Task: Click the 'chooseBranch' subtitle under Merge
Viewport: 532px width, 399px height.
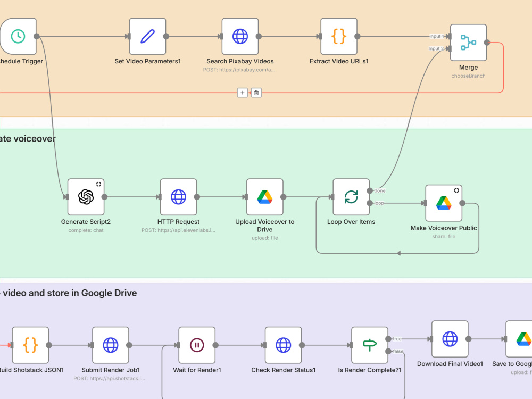Action: [468, 76]
